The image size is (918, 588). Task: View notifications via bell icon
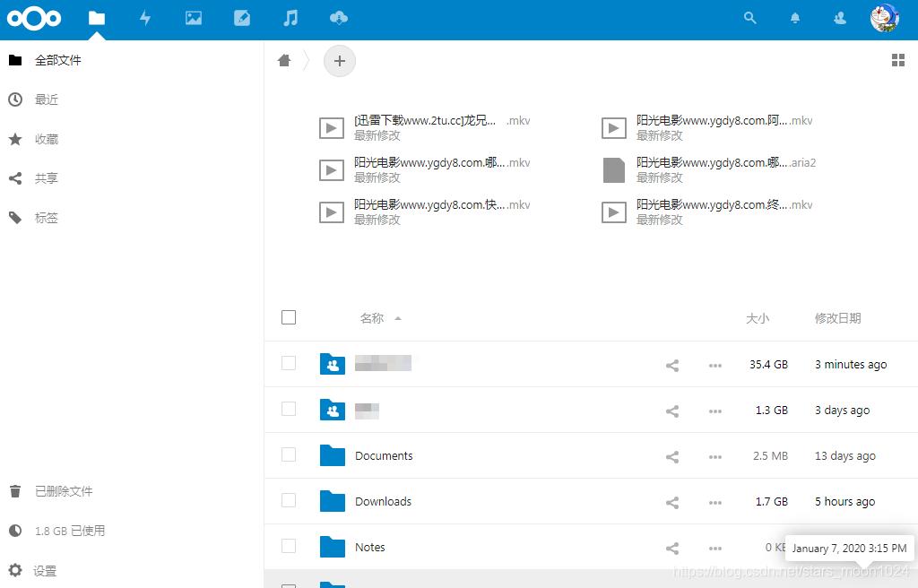795,17
